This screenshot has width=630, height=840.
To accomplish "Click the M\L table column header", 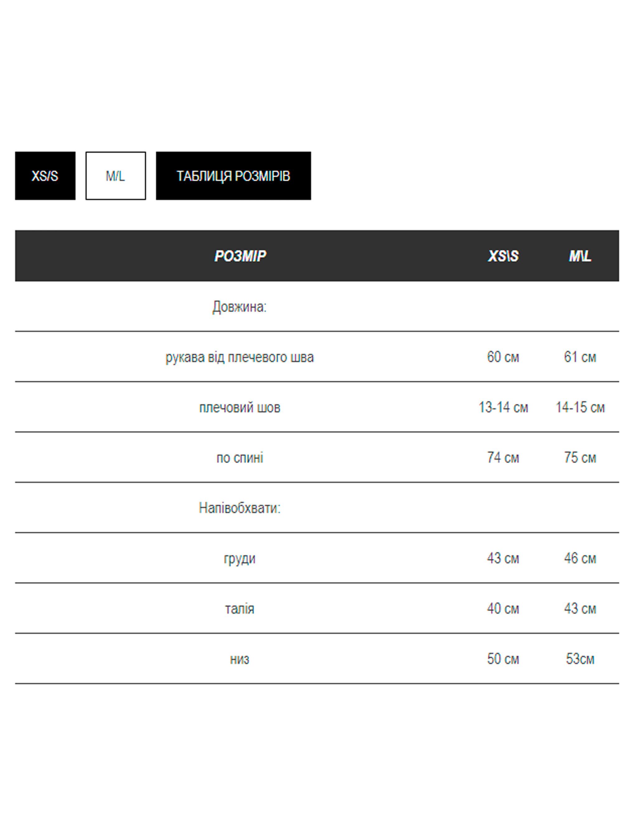I will click(x=580, y=256).
